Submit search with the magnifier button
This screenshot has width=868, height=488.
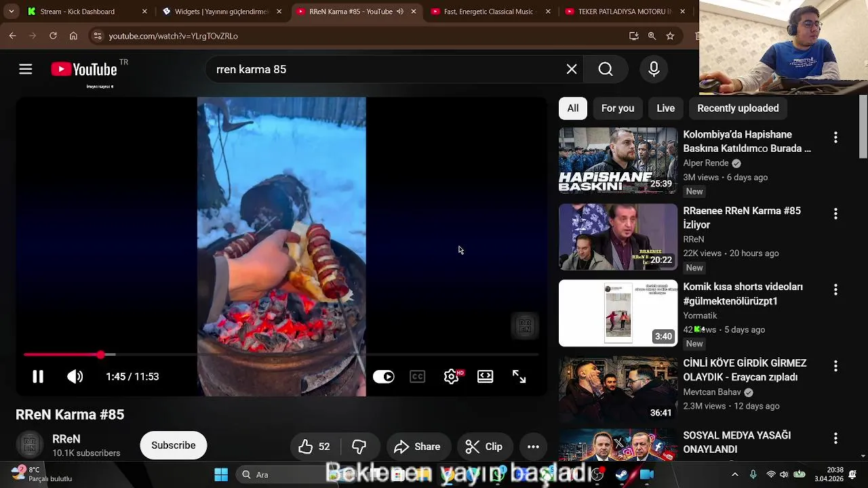606,69
